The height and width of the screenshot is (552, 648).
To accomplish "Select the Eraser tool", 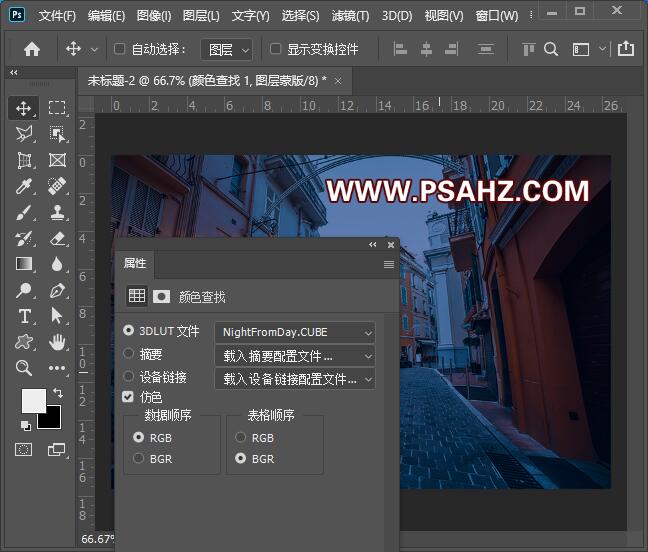I will click(57, 238).
